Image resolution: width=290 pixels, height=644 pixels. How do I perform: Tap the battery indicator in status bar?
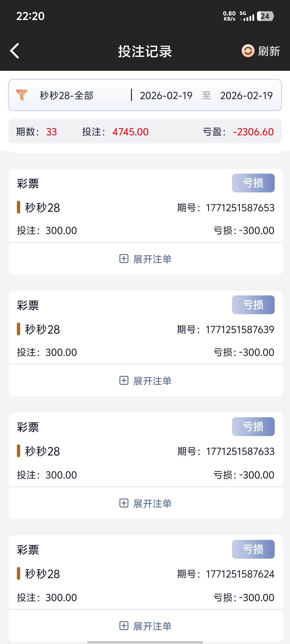pyautogui.click(x=265, y=16)
